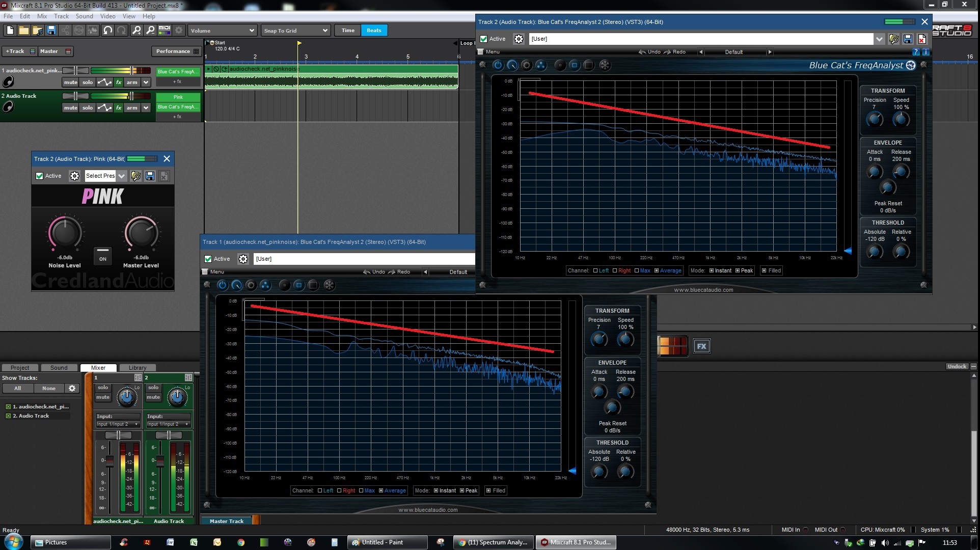
Task: Open Pictures folder in Windows taskbar
Action: click(x=70, y=542)
